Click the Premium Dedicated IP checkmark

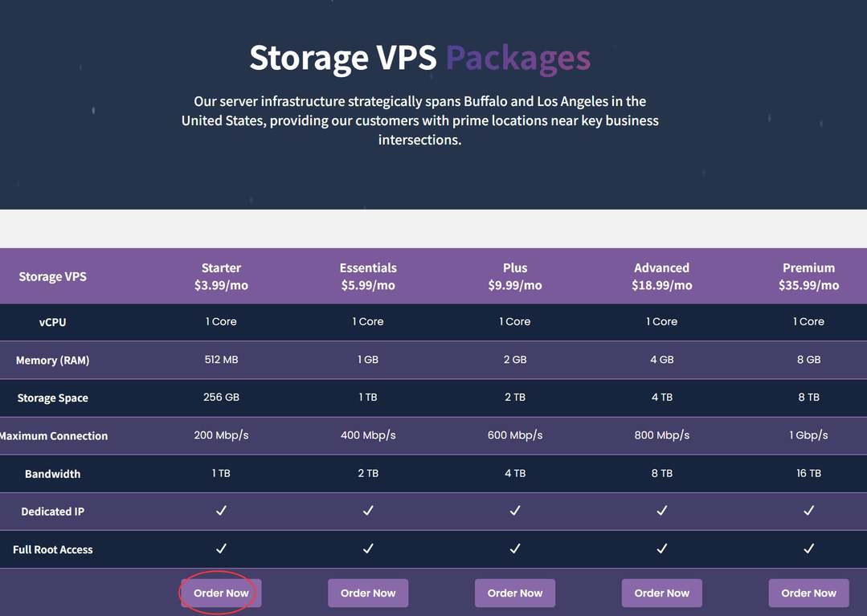click(x=808, y=511)
